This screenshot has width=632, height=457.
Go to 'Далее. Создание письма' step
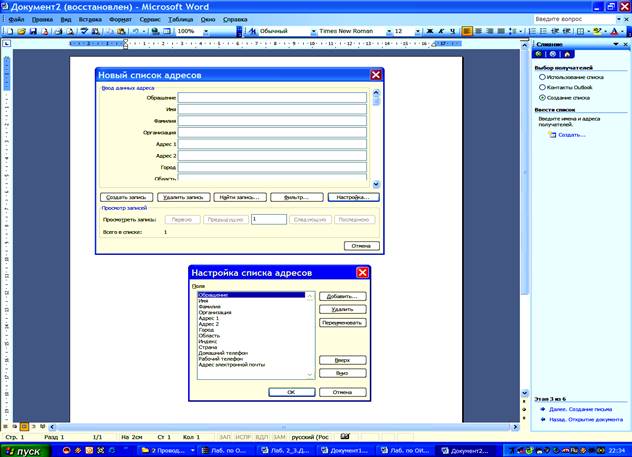pyautogui.click(x=580, y=409)
